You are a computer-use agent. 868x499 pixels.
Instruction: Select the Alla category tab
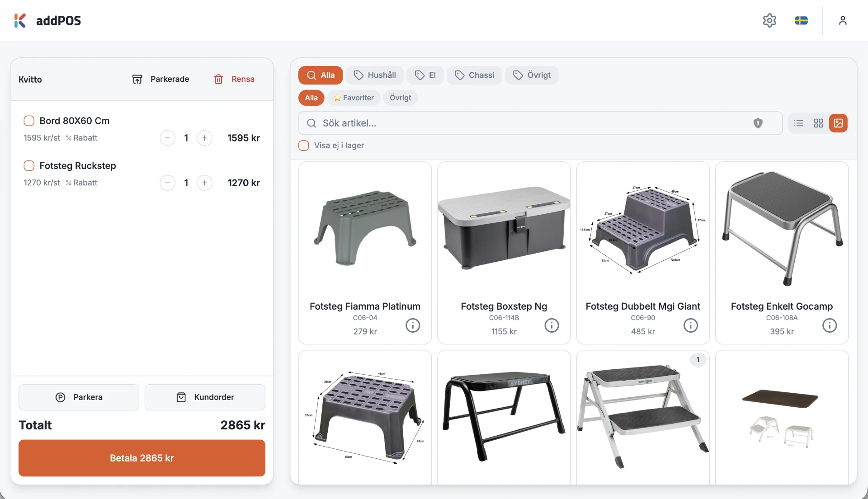pyautogui.click(x=321, y=75)
